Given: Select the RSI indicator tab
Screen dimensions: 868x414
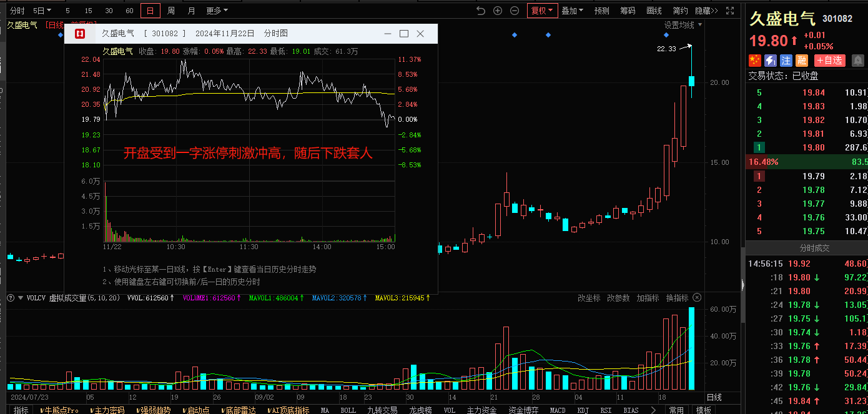Looking at the screenshot, I should [606, 410].
